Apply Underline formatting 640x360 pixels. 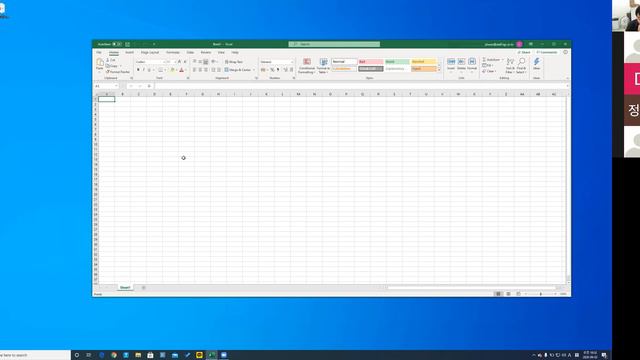[149, 70]
